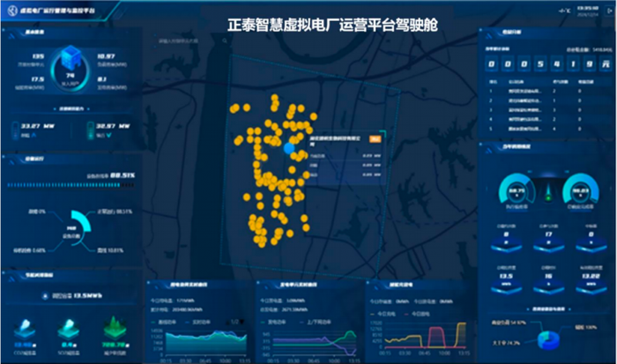Click the SO2 reduction cloud icon
This screenshot has height=364, width=617.
click(x=69, y=329)
